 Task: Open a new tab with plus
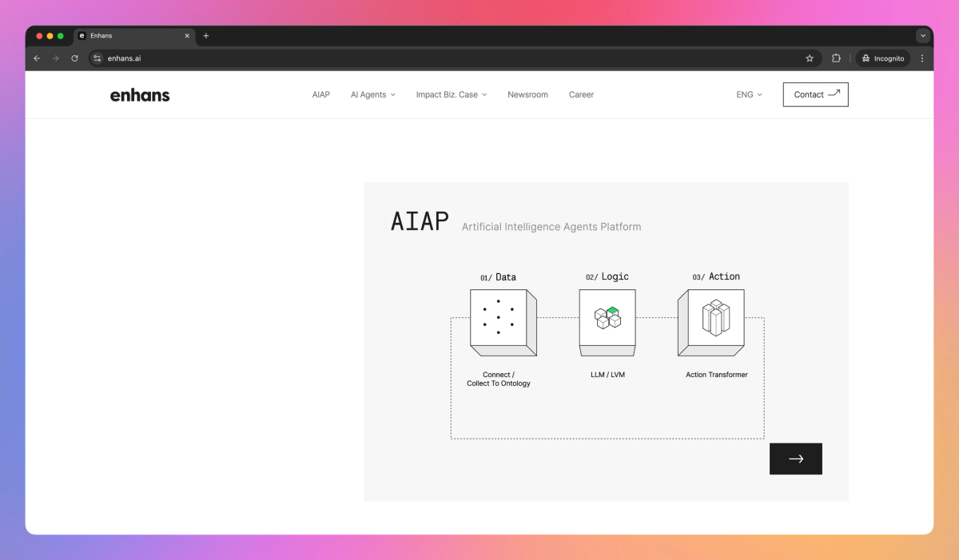pyautogui.click(x=206, y=36)
